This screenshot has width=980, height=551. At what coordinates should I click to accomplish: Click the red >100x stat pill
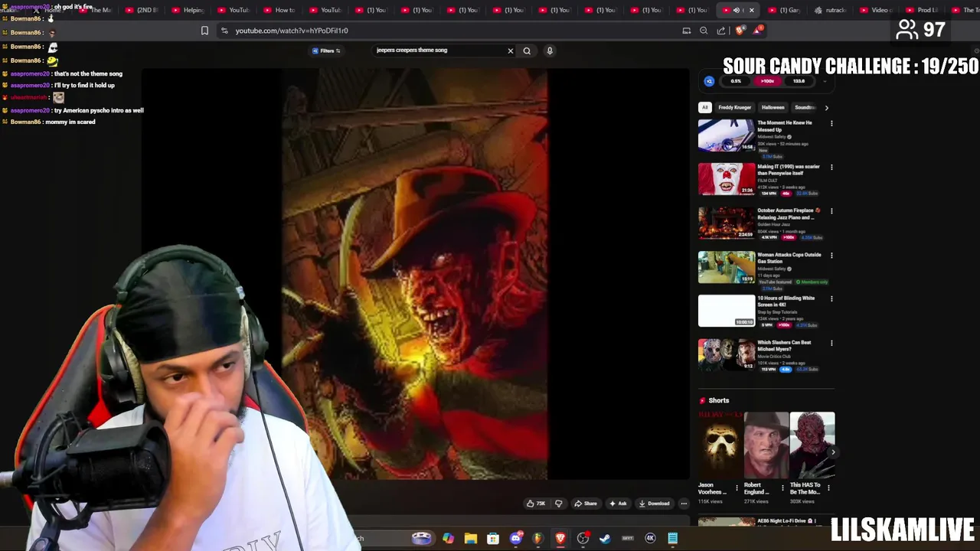(767, 81)
